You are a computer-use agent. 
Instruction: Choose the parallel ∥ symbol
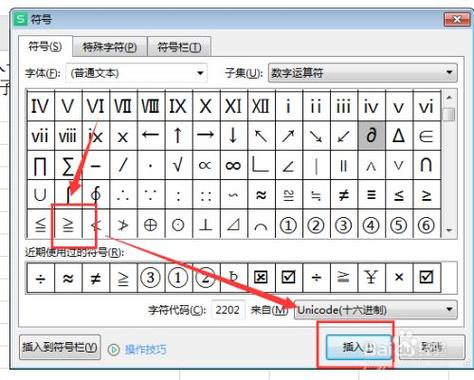[344, 165]
